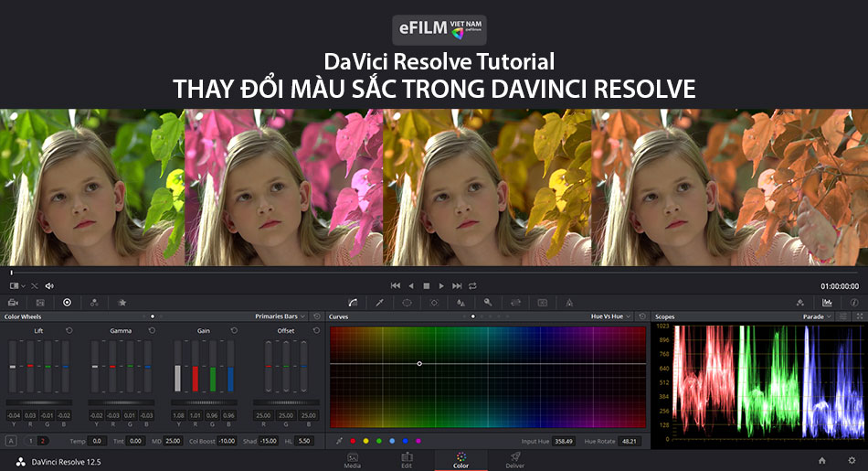868x471 pixels.
Task: Open project settings gear
Action: point(852,460)
